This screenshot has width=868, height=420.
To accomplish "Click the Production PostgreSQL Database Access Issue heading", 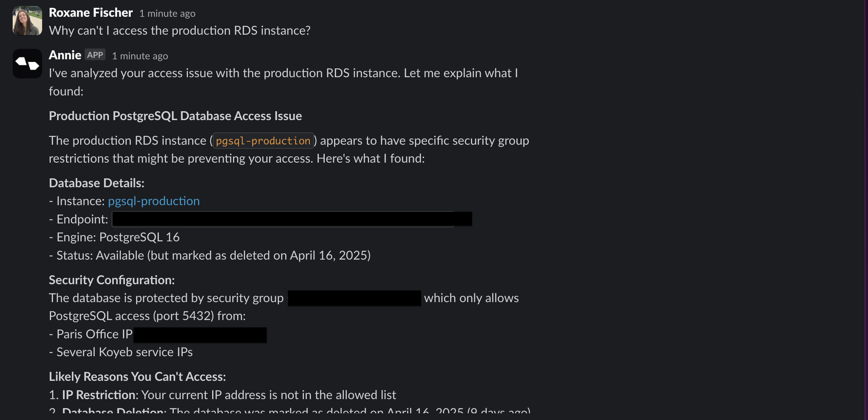I will 175,116.
